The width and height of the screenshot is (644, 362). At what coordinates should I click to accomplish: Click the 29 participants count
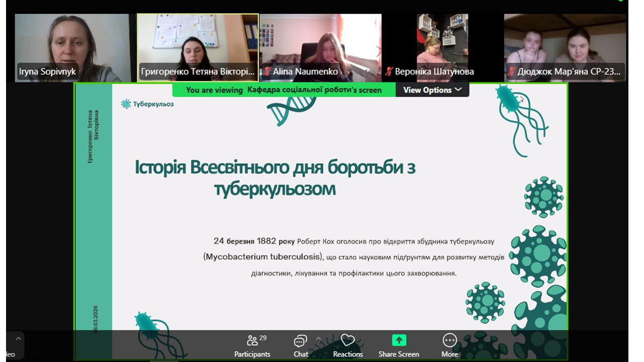click(263, 337)
